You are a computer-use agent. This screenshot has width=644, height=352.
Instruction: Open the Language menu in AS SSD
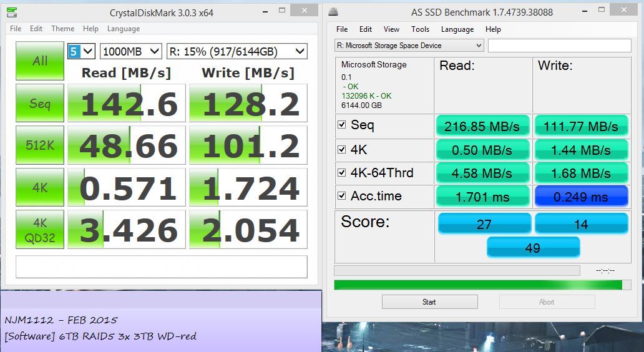457,29
